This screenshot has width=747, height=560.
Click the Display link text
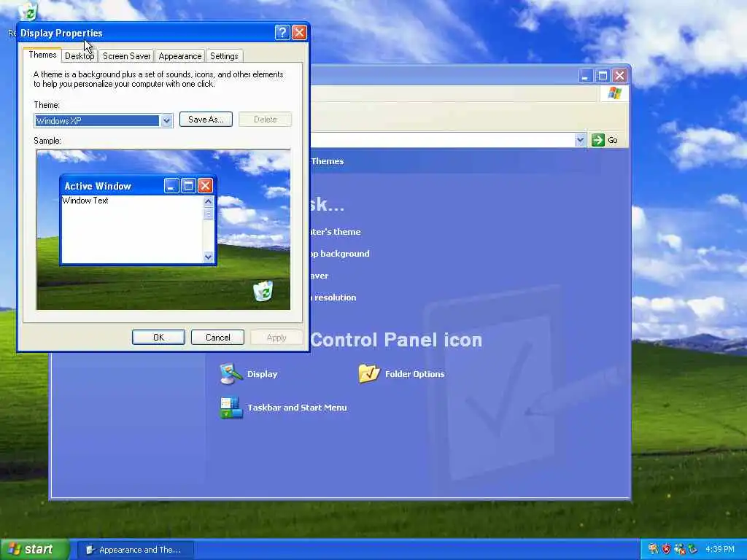coord(263,374)
